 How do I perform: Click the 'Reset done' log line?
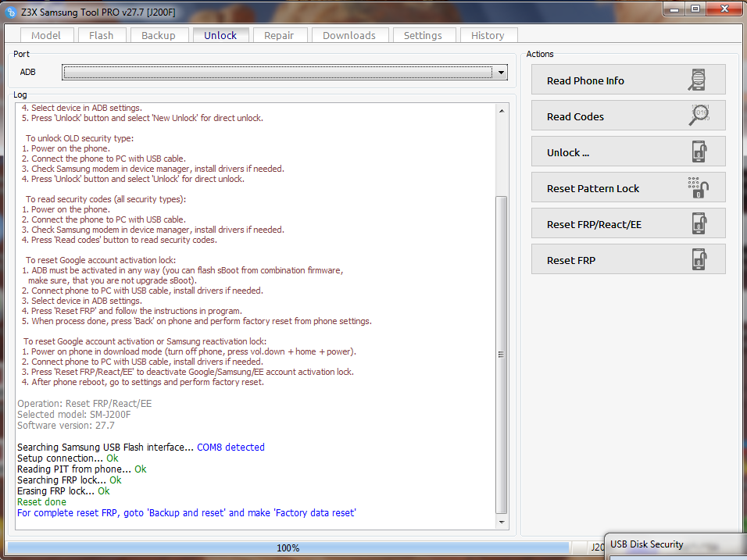tap(41, 502)
